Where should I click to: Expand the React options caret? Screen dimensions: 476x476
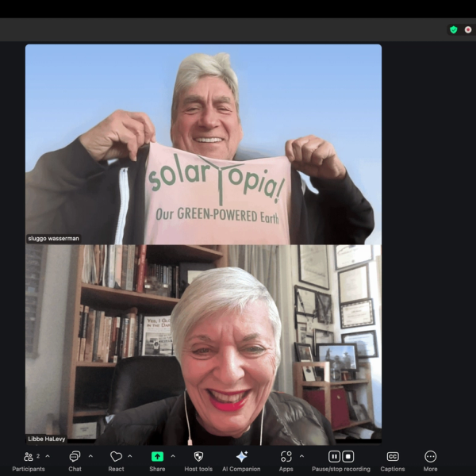[x=130, y=456]
